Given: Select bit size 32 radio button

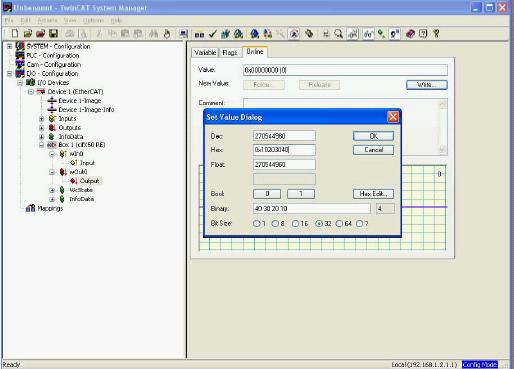Looking at the screenshot, I should click(319, 224).
